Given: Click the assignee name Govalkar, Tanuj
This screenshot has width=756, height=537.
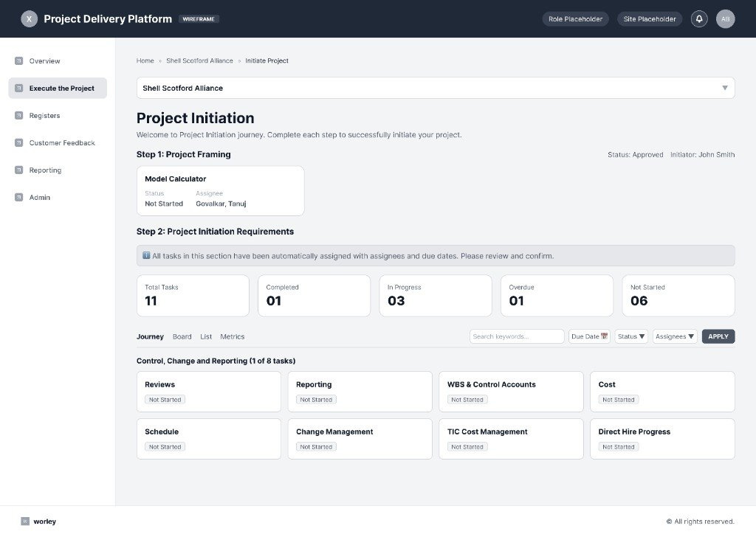Looking at the screenshot, I should tap(221, 204).
